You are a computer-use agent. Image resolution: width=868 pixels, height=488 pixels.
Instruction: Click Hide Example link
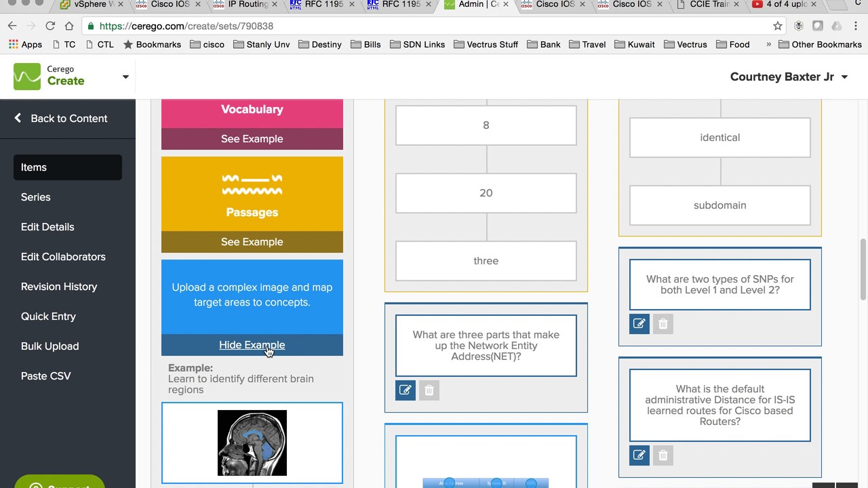[252, 345]
